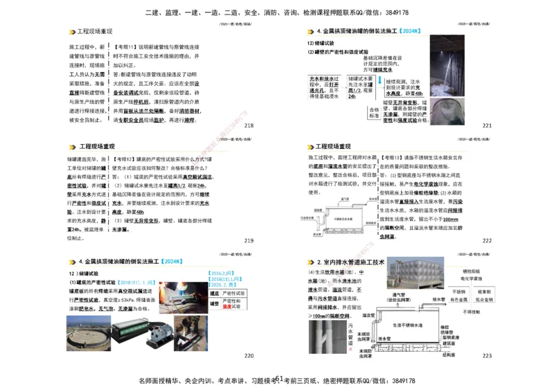
Task: Click page number 219
Action: tap(249, 241)
